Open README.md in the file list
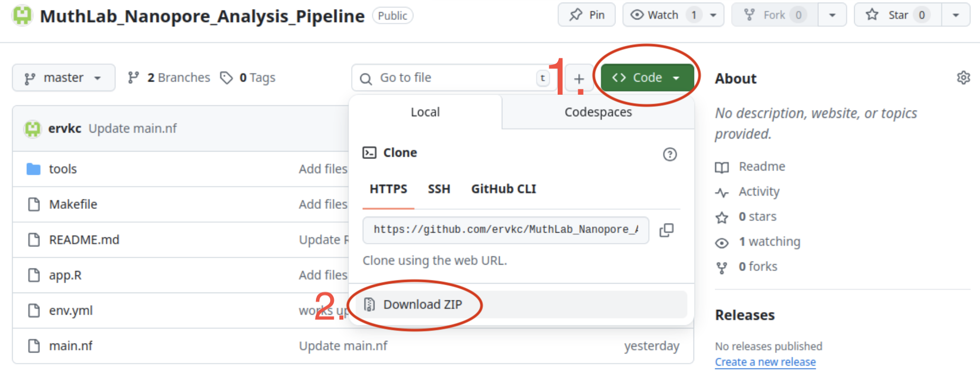Screen dimensions: 980x372 (84, 240)
